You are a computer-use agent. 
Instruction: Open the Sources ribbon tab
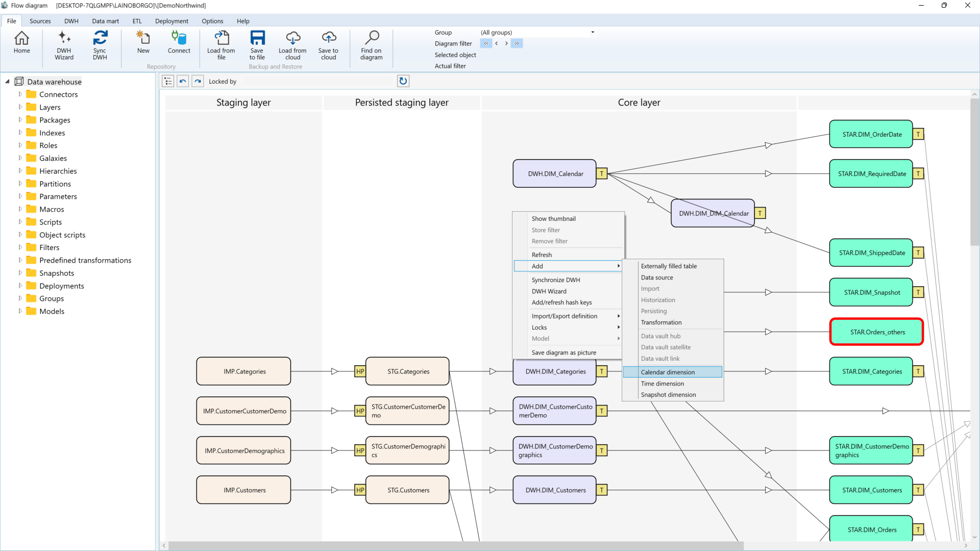click(40, 21)
